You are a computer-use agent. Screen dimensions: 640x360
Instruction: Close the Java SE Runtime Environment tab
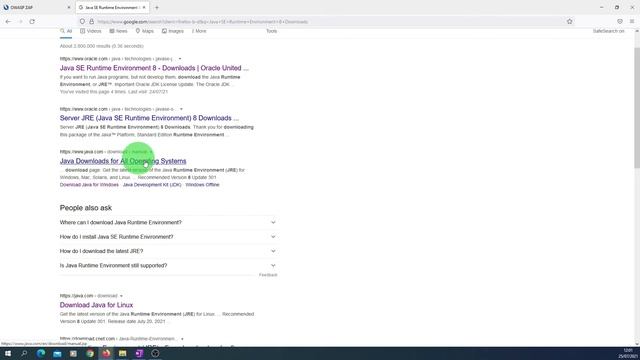tap(144, 7)
